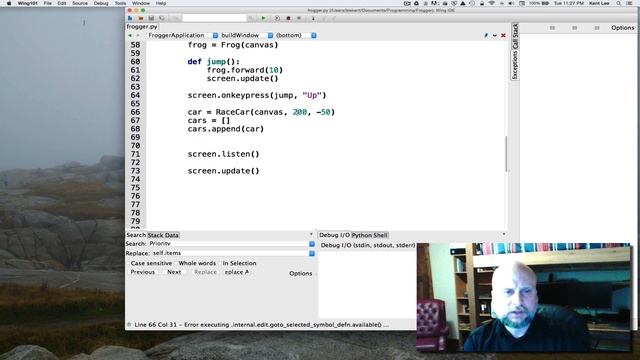Open the Source menu
Image resolution: width=640 pixels, height=360 pixels.
pos(80,3)
